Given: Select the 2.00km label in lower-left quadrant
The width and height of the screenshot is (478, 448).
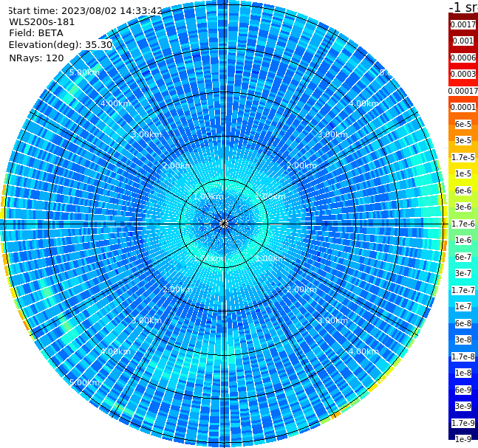Looking at the screenshot, I should pyautogui.click(x=177, y=289).
